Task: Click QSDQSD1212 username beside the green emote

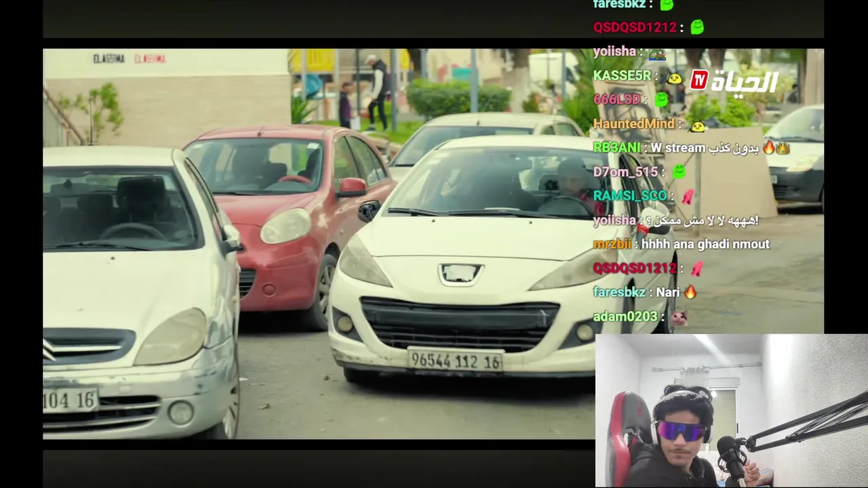Action: coord(635,27)
